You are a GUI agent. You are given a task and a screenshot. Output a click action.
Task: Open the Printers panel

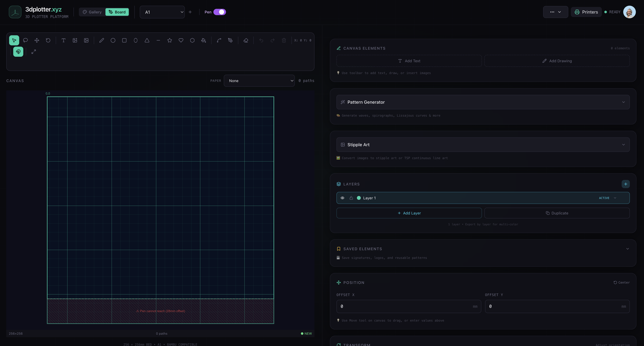click(586, 12)
